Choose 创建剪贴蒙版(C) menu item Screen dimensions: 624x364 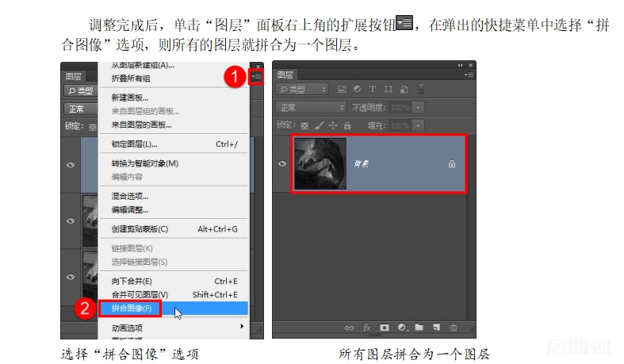coord(174,229)
